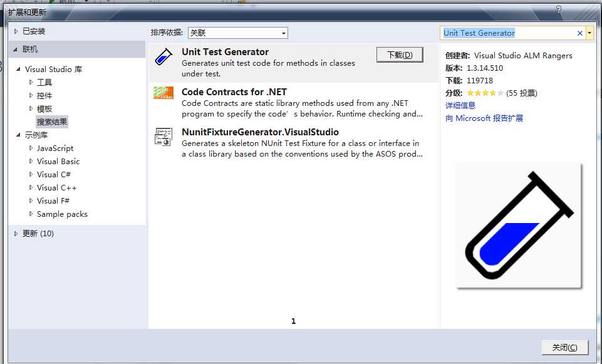Click version number 1.3.14.510

tap(485, 68)
